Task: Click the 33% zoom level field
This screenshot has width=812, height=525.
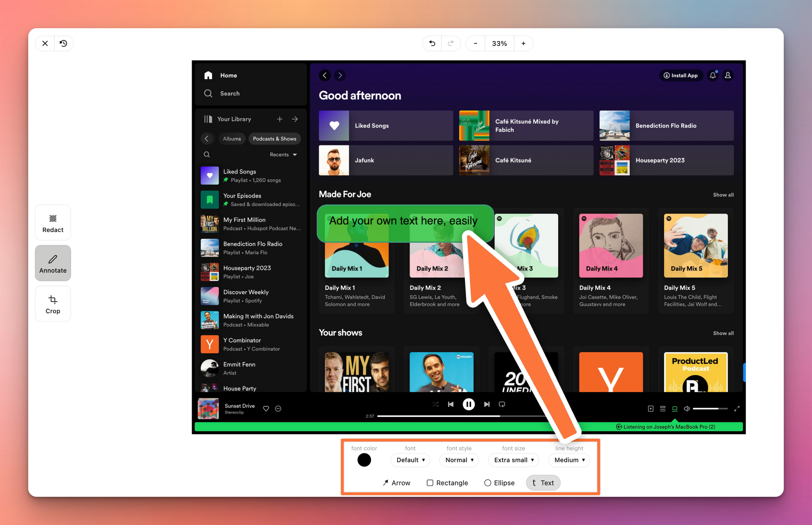Action: [499, 43]
